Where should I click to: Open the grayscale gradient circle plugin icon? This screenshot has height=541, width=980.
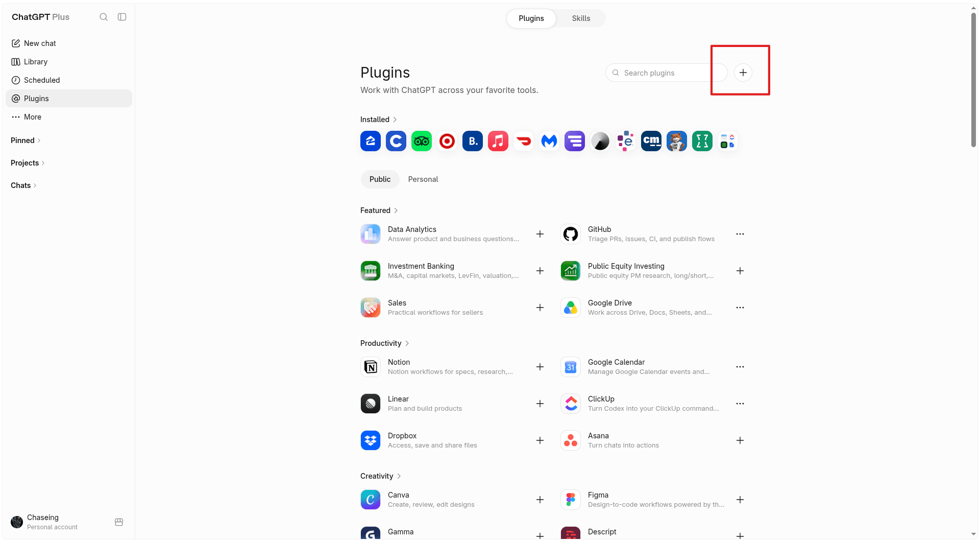[x=600, y=141]
